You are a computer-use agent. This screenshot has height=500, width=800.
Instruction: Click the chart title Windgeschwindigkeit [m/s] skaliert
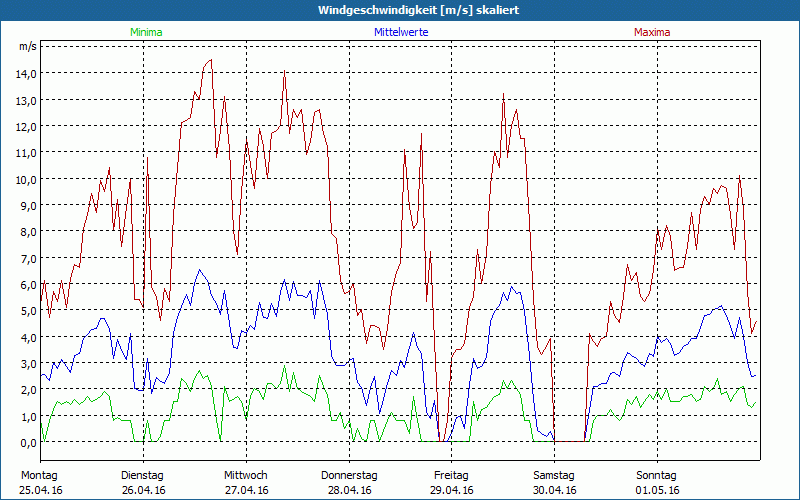tap(418, 10)
